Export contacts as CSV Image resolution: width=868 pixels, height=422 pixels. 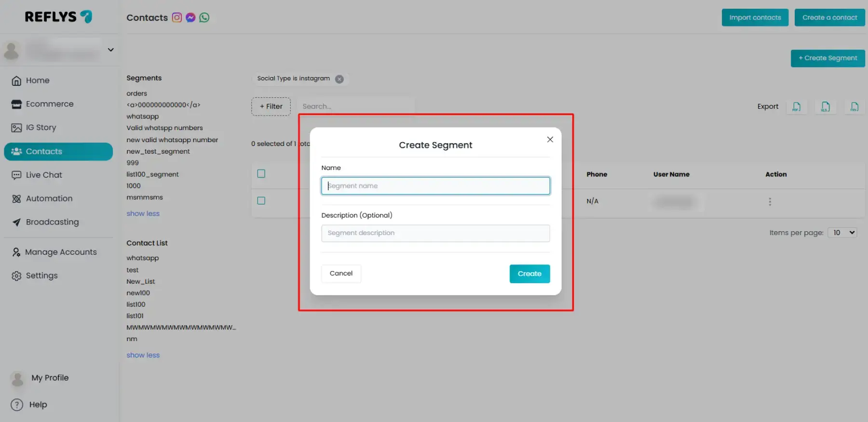pos(854,106)
